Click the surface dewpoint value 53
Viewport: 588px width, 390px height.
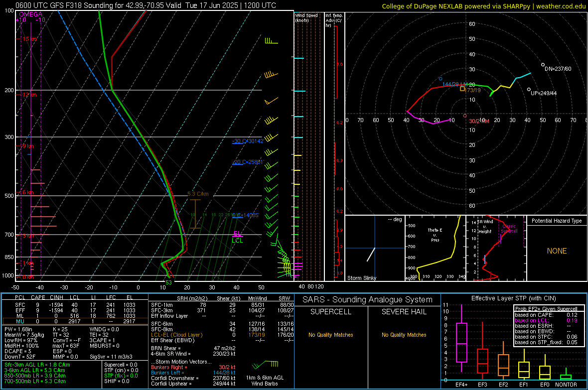point(168,282)
